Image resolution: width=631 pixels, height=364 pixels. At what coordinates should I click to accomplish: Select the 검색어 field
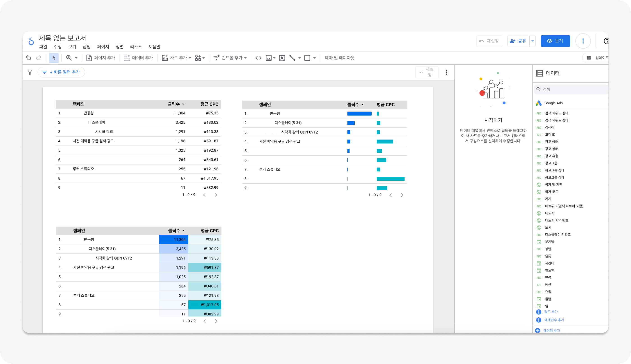(549, 127)
